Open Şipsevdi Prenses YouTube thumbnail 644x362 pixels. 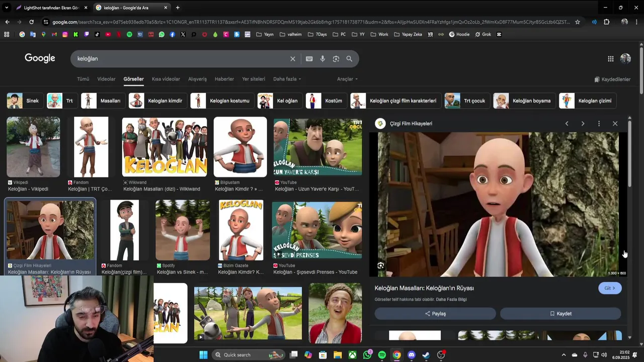pos(317,231)
